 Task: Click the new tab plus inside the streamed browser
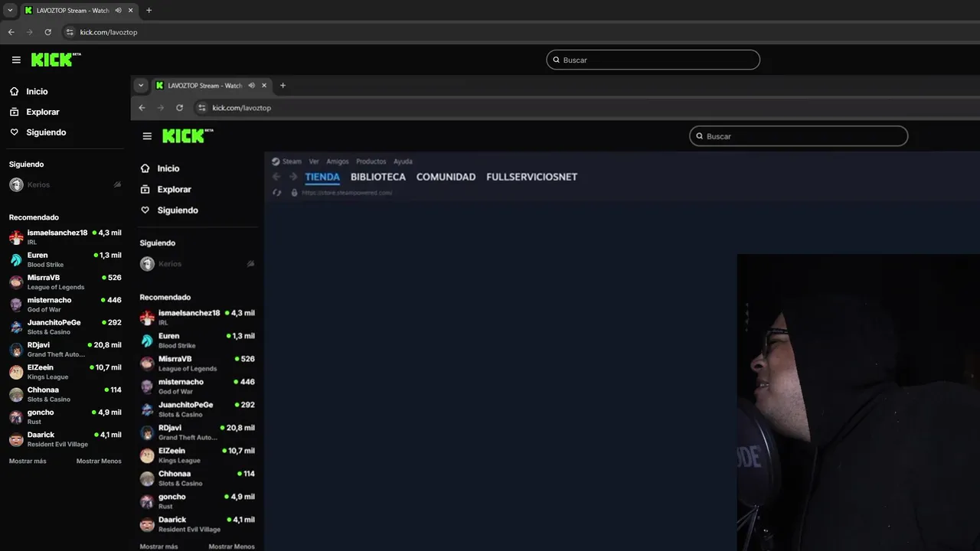[x=283, y=86]
